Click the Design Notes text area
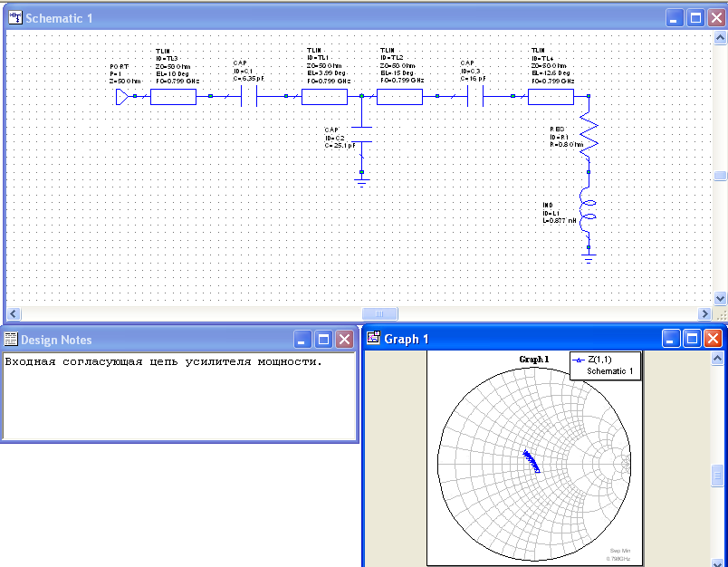This screenshot has width=728, height=567. pyautogui.click(x=179, y=396)
